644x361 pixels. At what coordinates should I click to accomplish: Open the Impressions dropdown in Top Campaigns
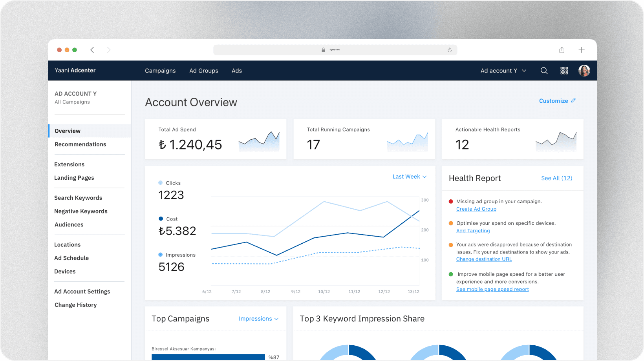259,319
